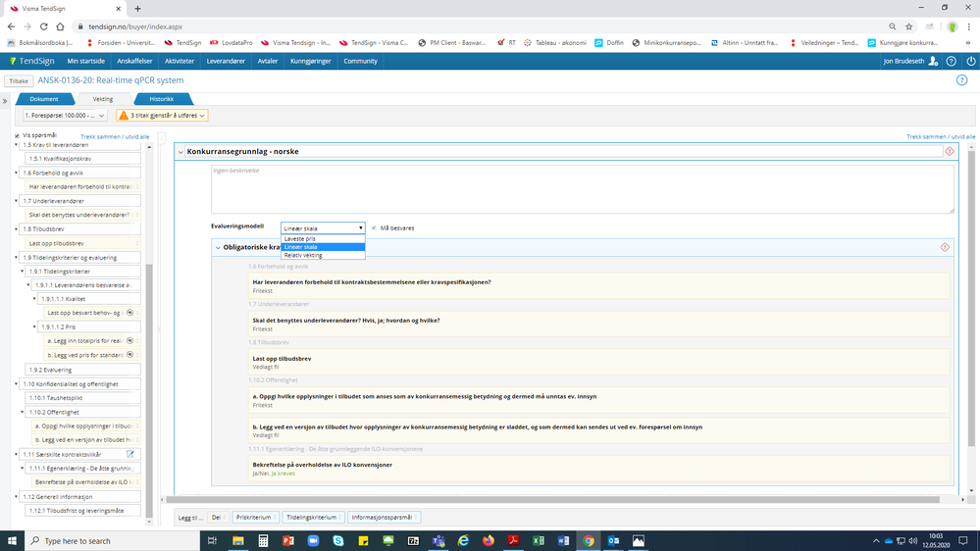Open Firefox from the taskbar
The width and height of the screenshot is (980, 551).
coord(489,541)
